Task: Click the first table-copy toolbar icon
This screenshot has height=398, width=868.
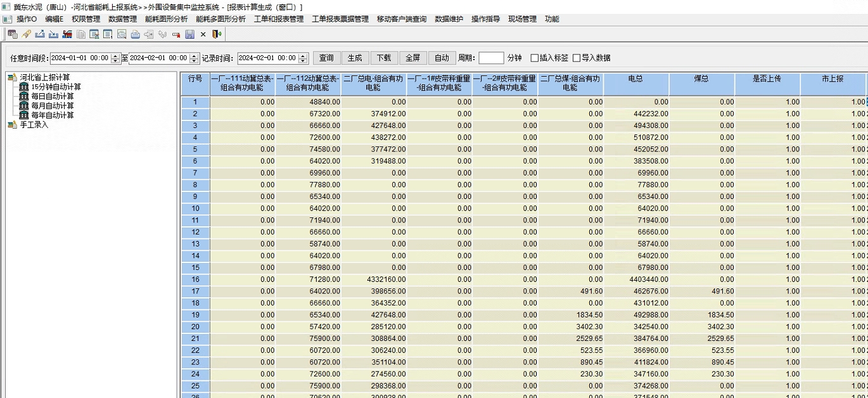Action: click(12, 34)
